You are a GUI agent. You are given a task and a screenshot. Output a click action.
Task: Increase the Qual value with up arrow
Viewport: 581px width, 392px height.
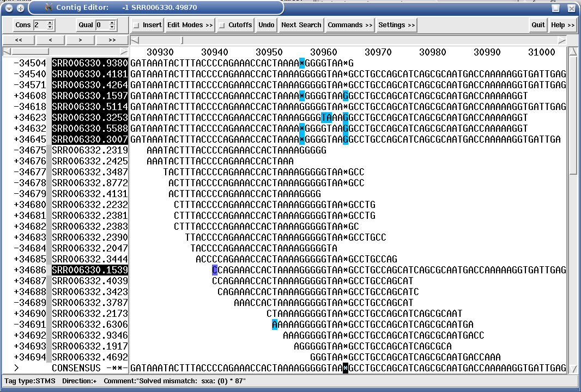[x=112, y=22]
